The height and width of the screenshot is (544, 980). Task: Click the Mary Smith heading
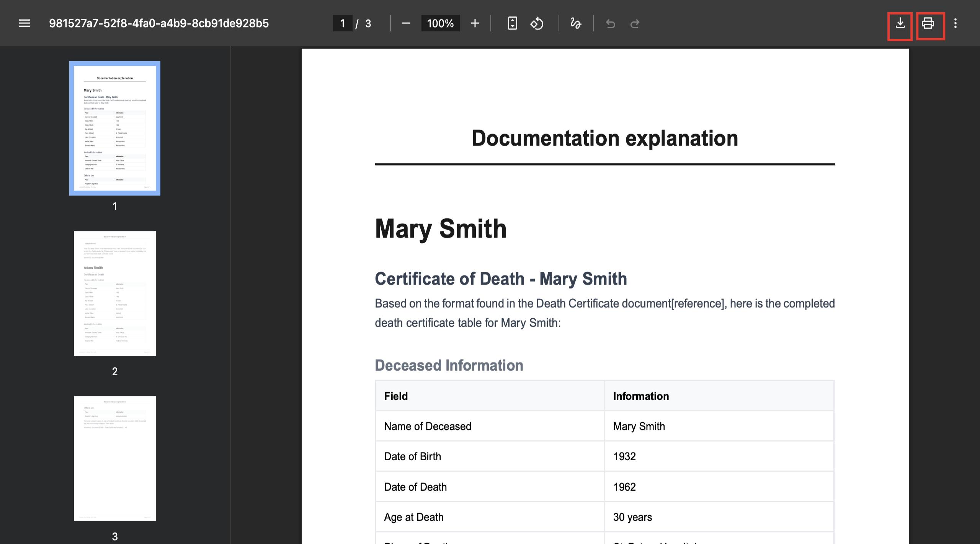click(x=441, y=229)
